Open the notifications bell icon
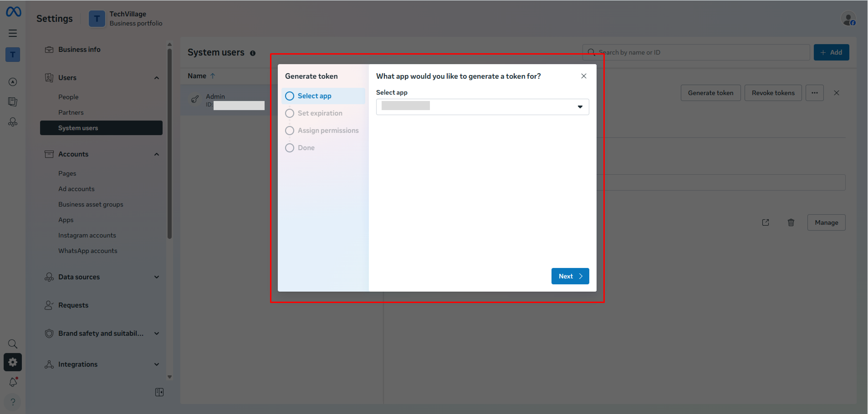The image size is (868, 414). (x=13, y=382)
